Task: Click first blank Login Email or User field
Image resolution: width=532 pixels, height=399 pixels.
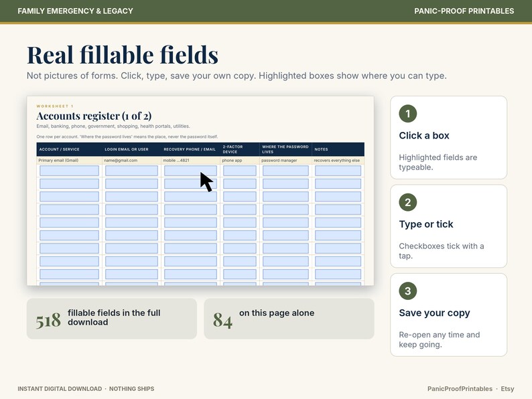Action: point(131,171)
